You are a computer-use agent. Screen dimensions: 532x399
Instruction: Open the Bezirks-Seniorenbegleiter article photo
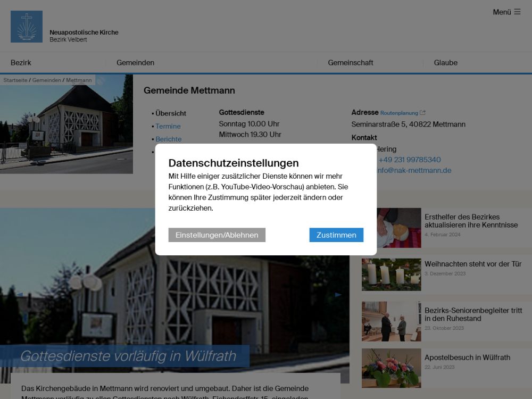(x=391, y=321)
